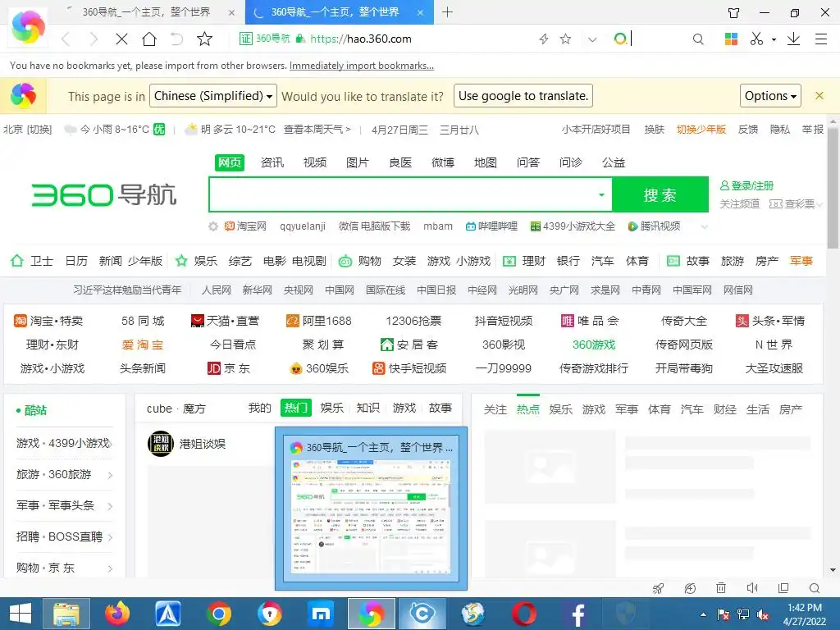The height and width of the screenshot is (630, 840).
Task: Click search settings gear below search box
Action: (x=213, y=226)
